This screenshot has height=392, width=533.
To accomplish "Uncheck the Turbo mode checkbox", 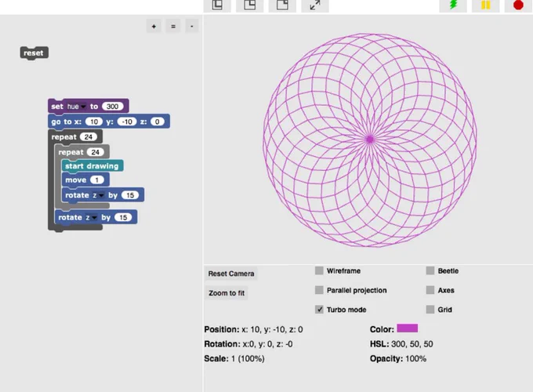I will (x=319, y=310).
